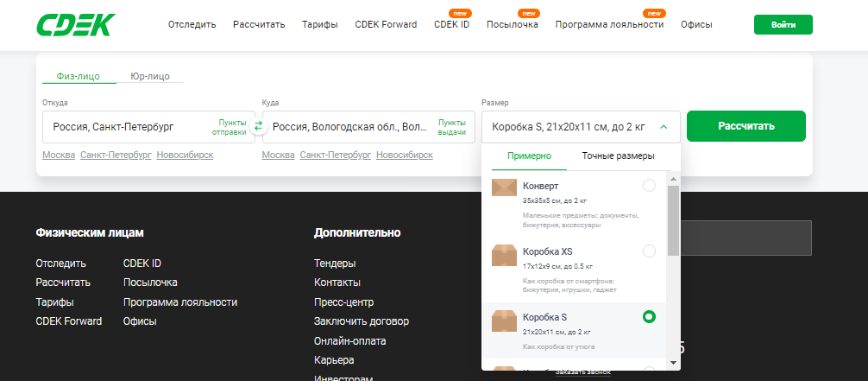Open CDEK Forward in the top menu

click(386, 24)
